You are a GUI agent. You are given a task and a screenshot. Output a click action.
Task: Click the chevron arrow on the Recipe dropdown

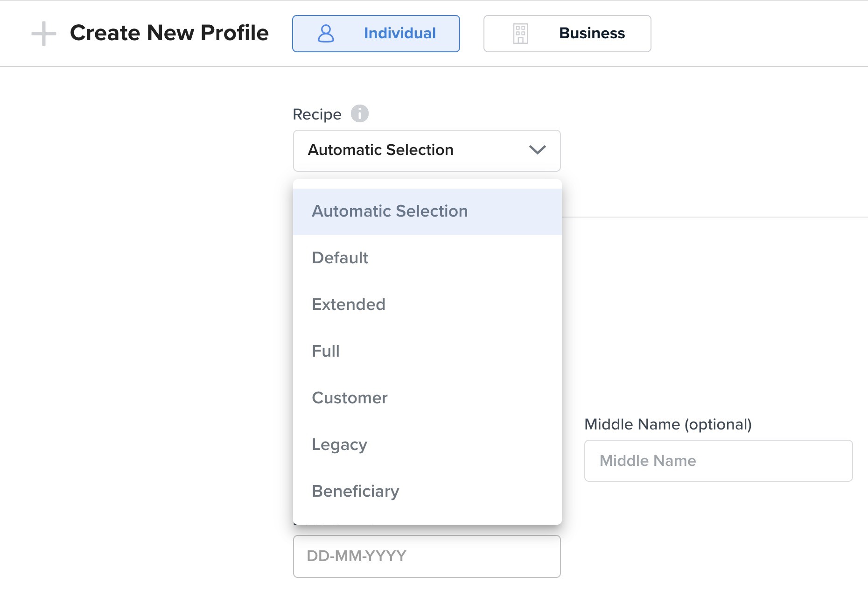click(538, 150)
